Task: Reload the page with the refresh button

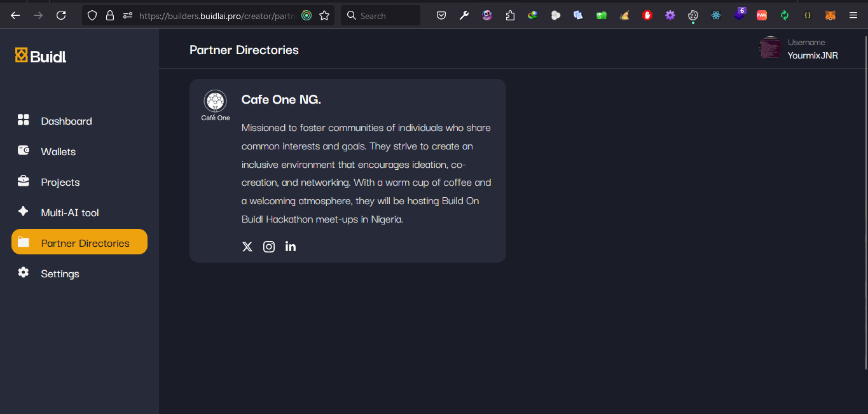Action: 61,15
